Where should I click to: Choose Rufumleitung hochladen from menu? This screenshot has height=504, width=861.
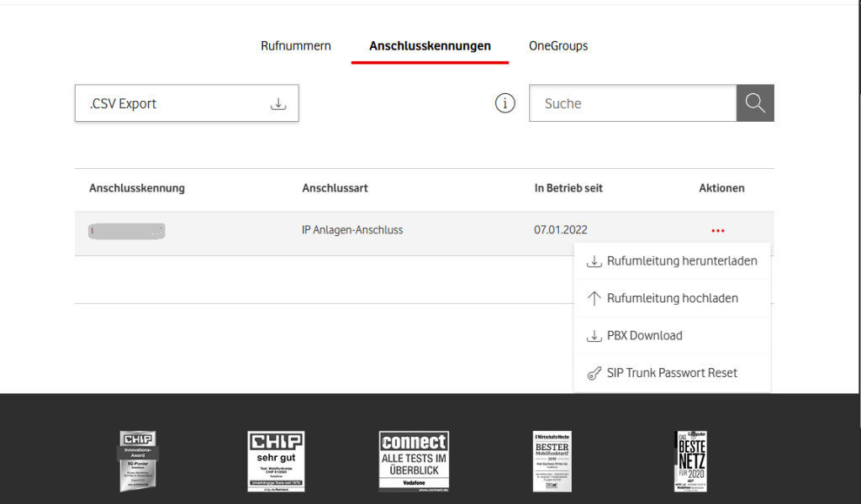pyautogui.click(x=672, y=298)
